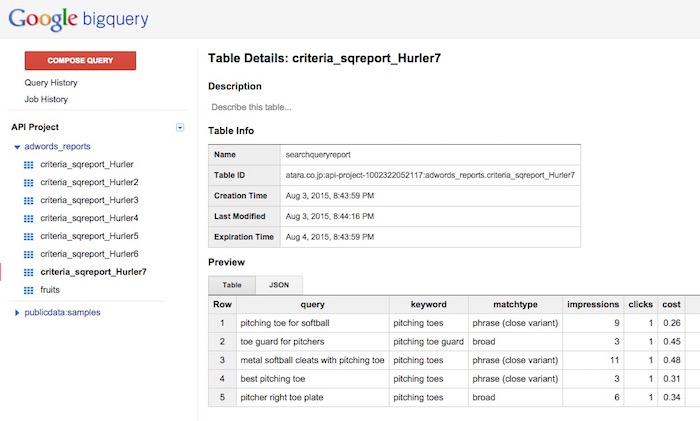The image size is (700, 421).
Task: Click the COMPOSE QUERY button
Action: (x=80, y=60)
